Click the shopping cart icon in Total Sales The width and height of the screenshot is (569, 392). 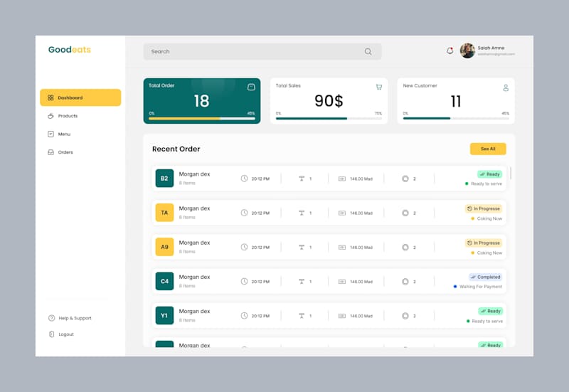coord(379,87)
